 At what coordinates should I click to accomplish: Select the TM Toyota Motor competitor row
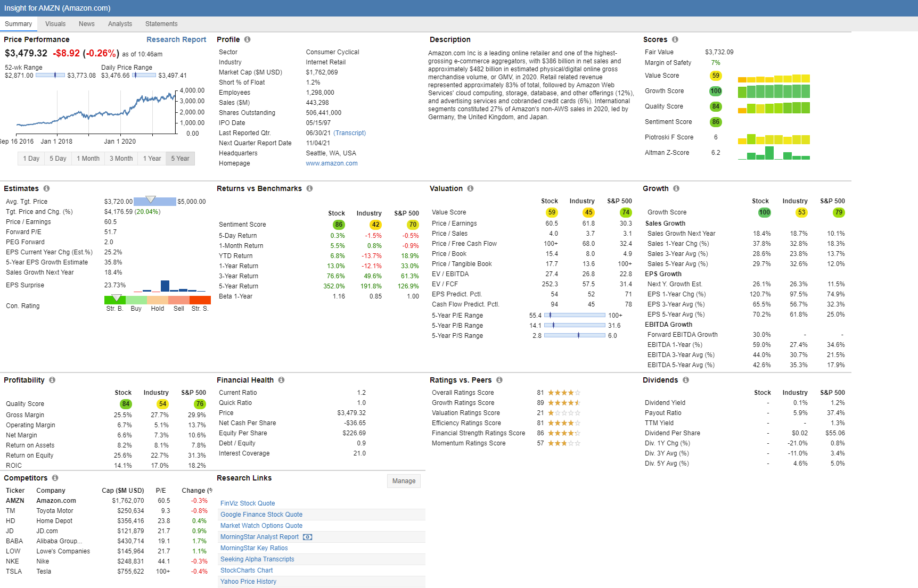click(106, 511)
